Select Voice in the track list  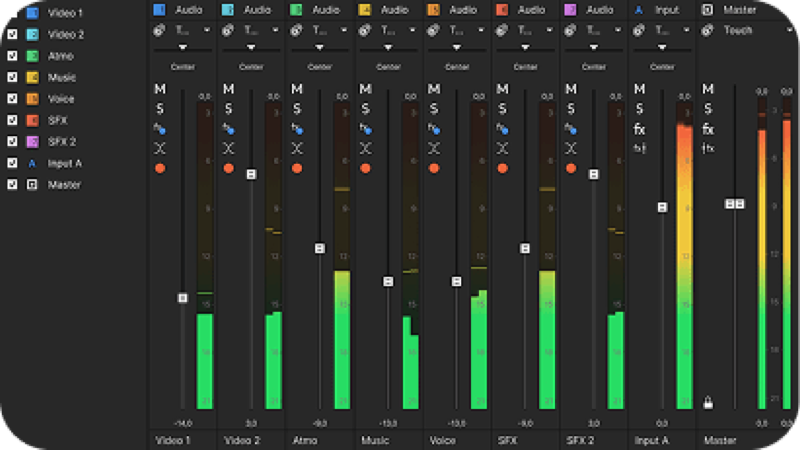pyautogui.click(x=61, y=98)
